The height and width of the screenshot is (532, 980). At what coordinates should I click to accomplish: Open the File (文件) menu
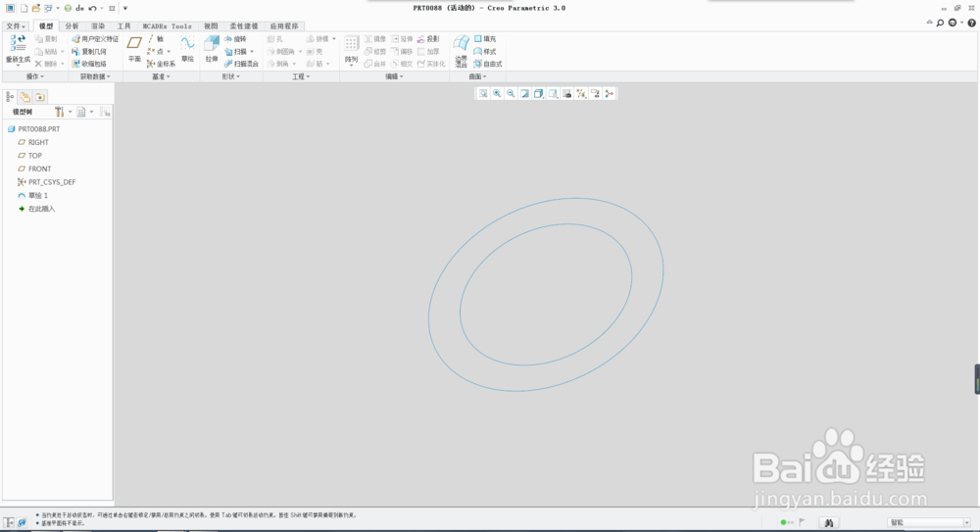(x=16, y=26)
